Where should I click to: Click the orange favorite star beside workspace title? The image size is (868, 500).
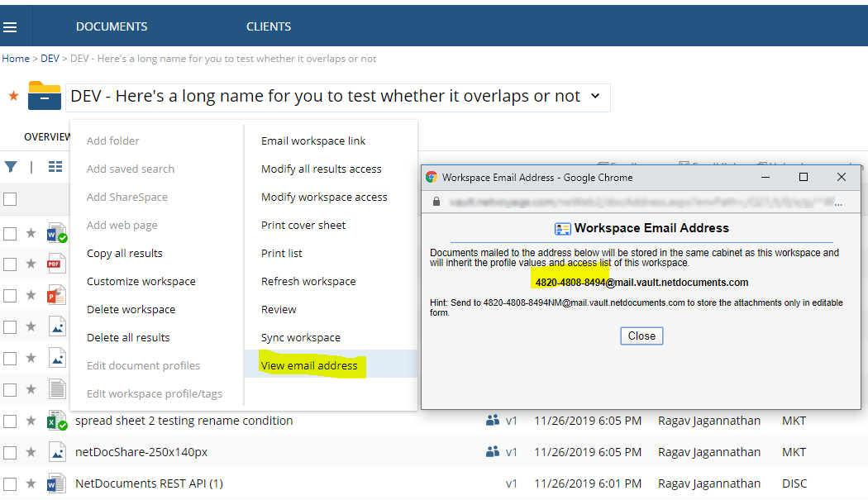click(x=14, y=97)
